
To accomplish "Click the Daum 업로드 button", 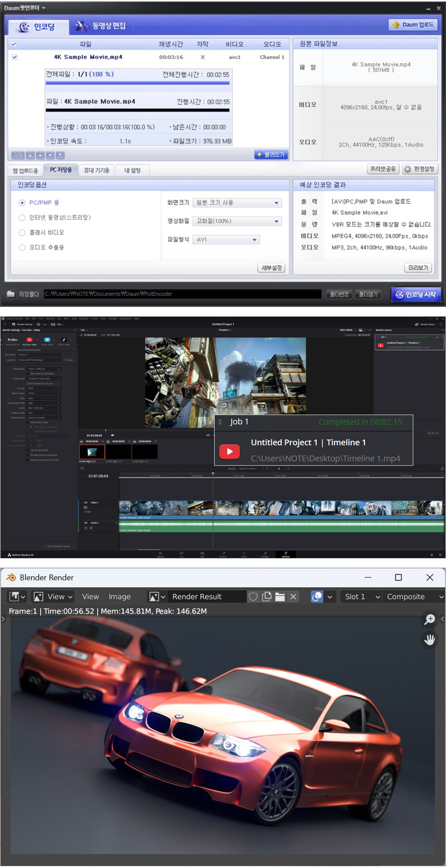I will [413, 24].
